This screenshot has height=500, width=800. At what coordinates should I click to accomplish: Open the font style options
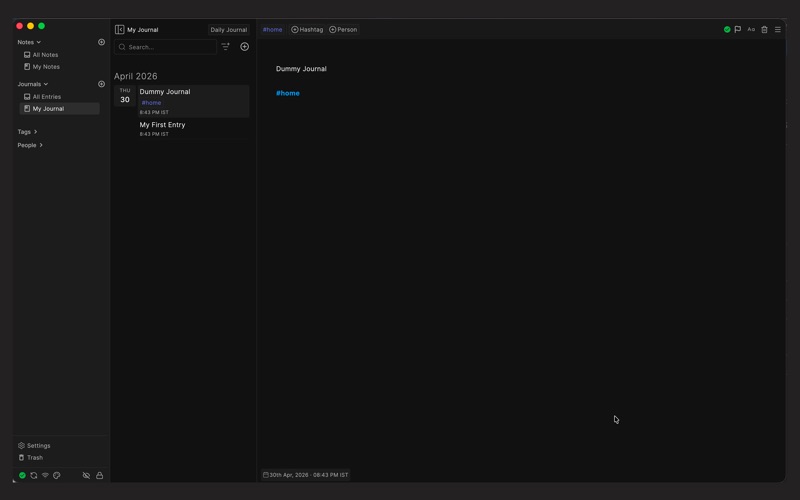(751, 30)
